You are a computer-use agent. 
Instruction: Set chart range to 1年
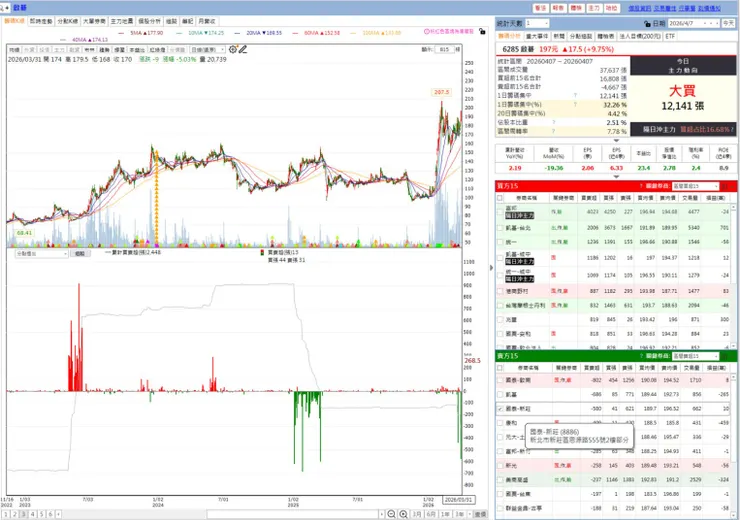pos(445,514)
